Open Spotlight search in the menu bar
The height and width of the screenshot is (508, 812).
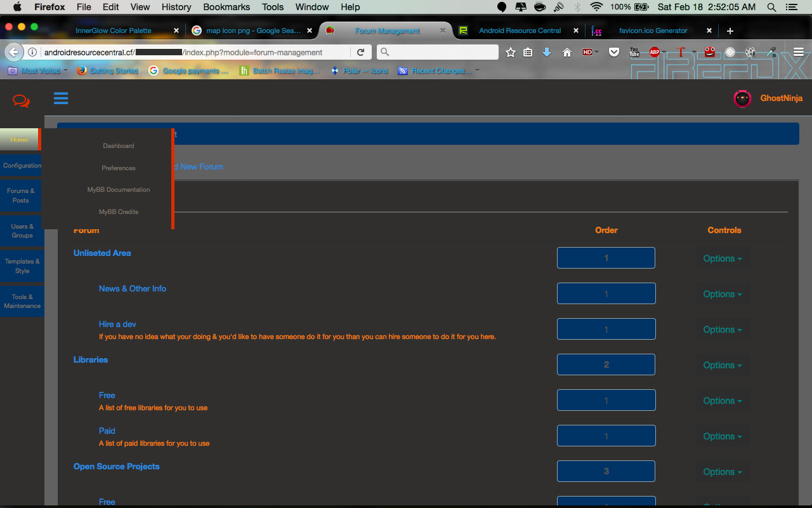point(771,7)
